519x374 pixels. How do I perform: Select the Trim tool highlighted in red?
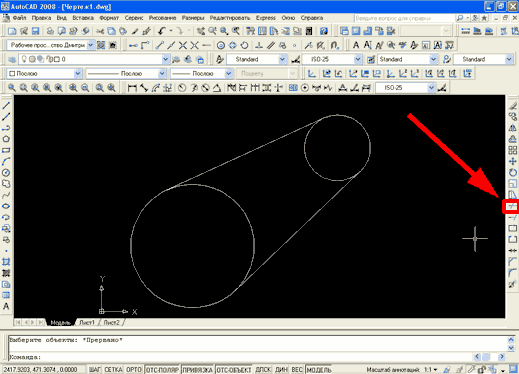click(511, 206)
